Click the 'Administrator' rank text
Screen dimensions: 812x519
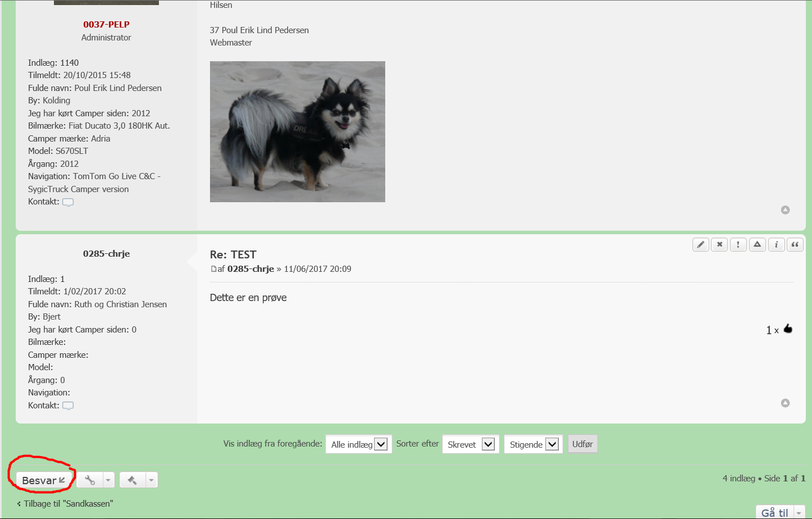coord(106,38)
